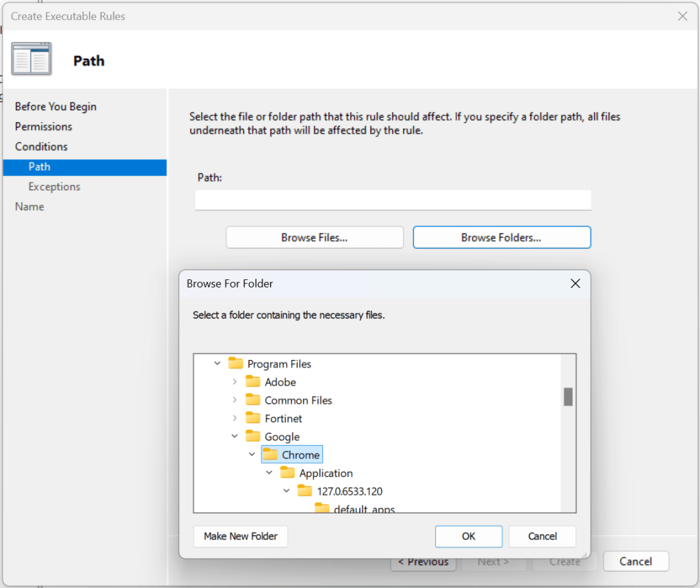700x588 pixels.
Task: Click the Adobe folder icon
Action: (253, 382)
